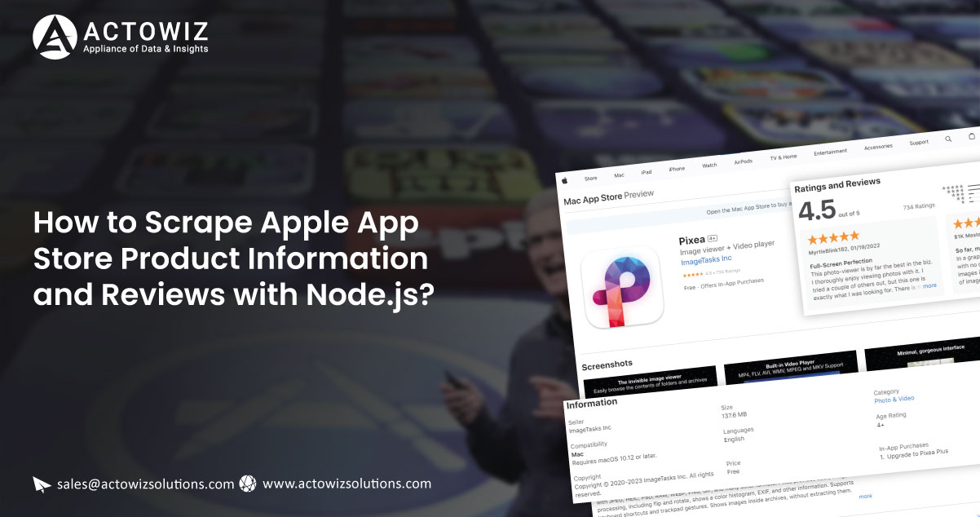Click the 'Screenshots' heading

pyautogui.click(x=607, y=363)
